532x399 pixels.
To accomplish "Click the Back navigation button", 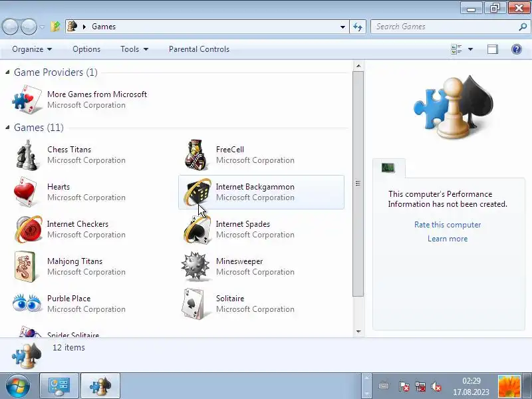I will click(10, 27).
